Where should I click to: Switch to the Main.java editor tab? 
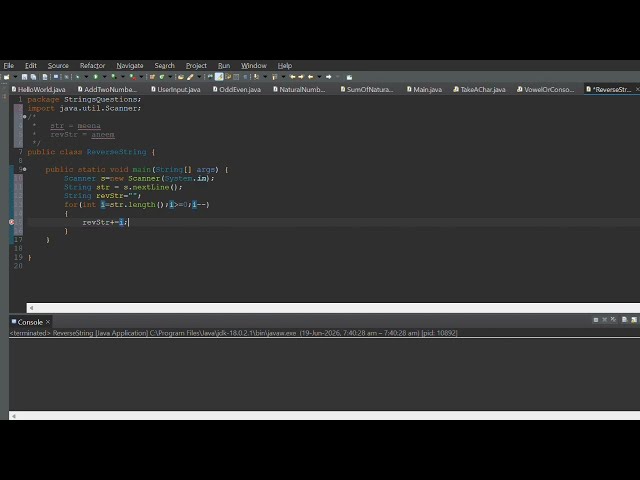[x=424, y=89]
